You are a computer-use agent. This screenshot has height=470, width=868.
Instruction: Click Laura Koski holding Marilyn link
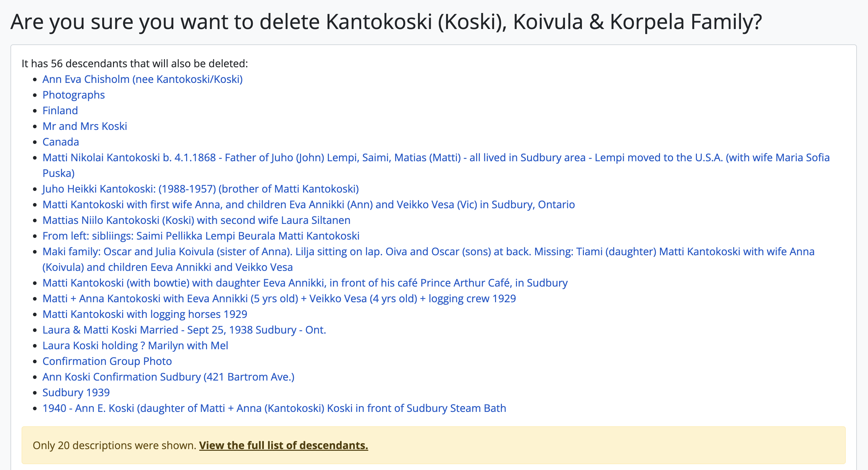135,345
